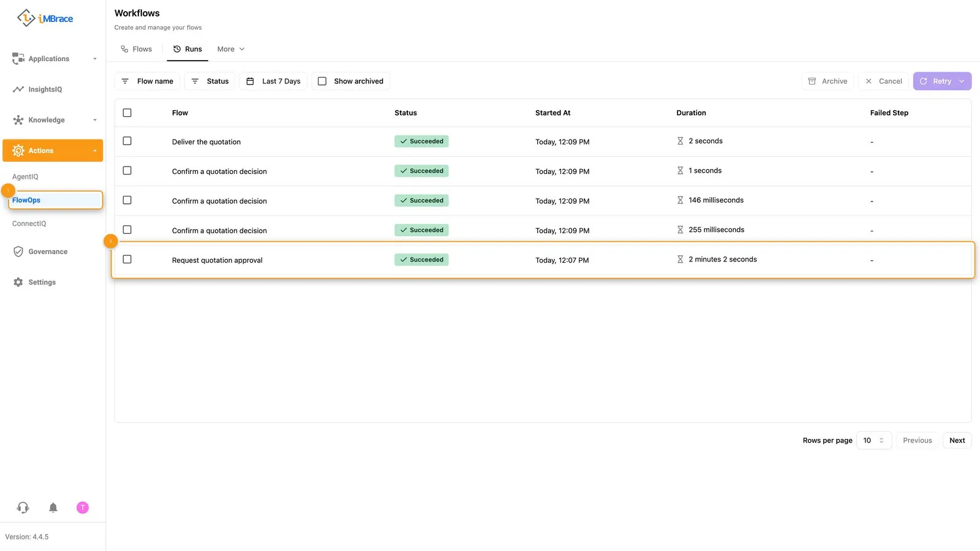Go to Previous page
This screenshot has width=980, height=551.
coord(917,440)
